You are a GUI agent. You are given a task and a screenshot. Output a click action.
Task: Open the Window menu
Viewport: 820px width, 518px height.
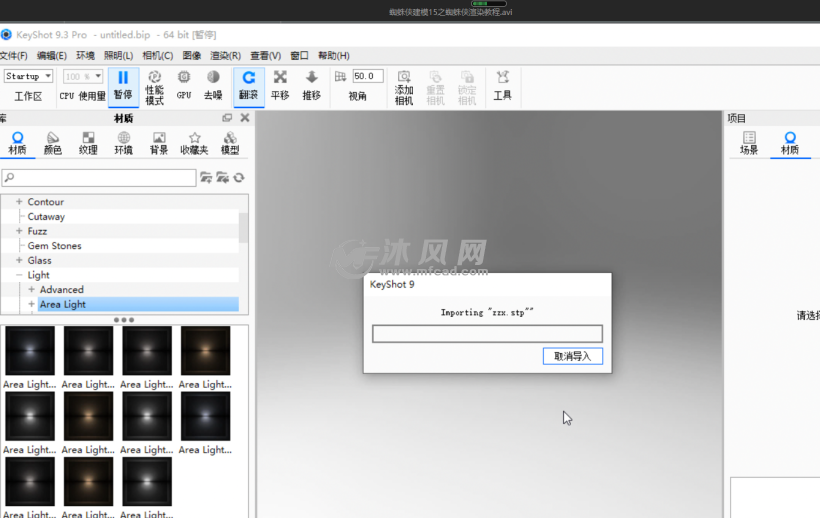click(x=299, y=55)
